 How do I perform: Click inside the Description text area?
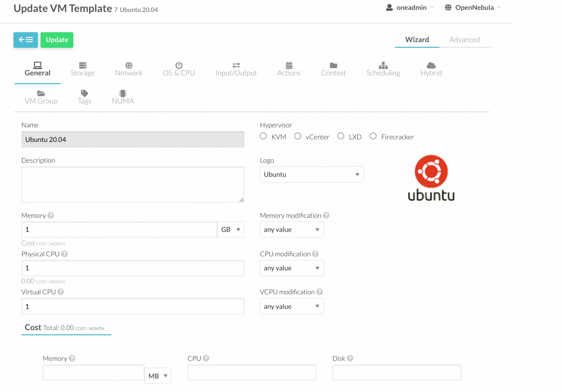point(132,184)
